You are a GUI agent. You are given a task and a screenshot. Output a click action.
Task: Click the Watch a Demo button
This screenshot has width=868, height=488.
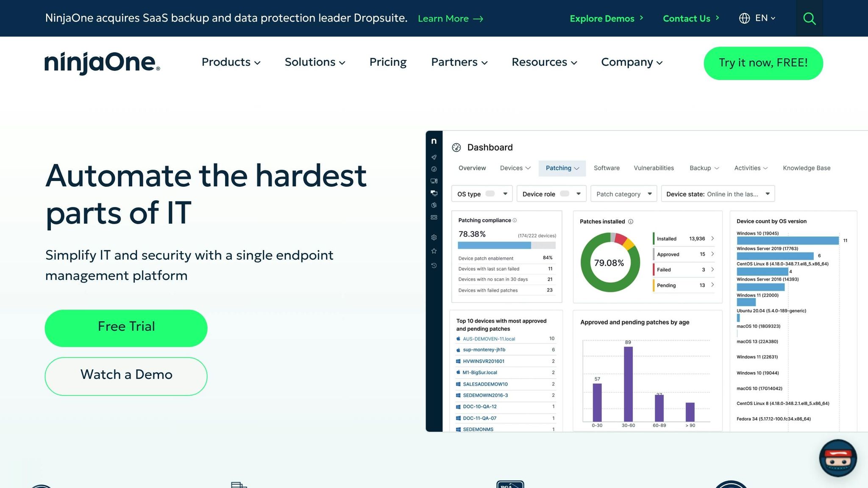(126, 376)
